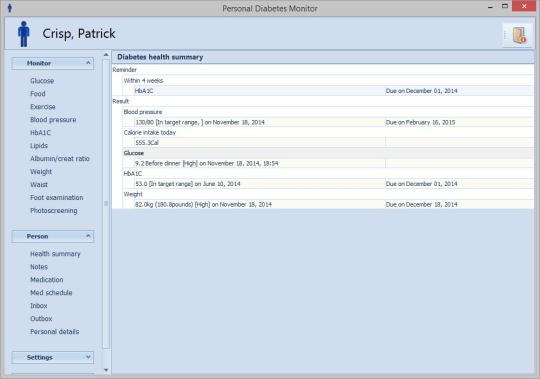
Task: Click the Within 4 weeks row
Action: [329, 81]
